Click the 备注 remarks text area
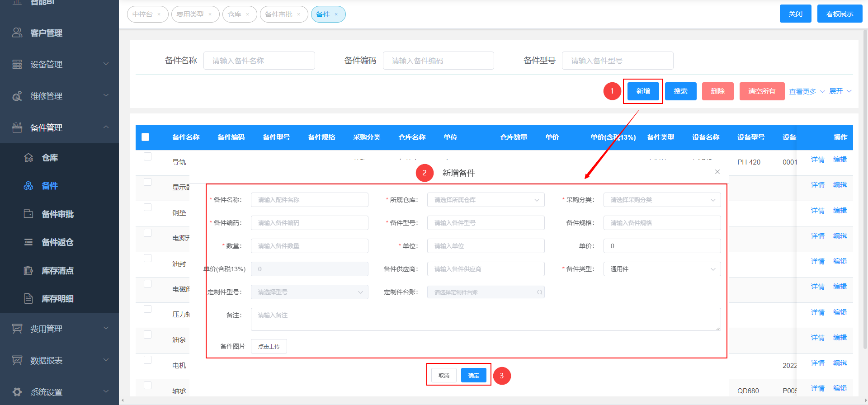 [x=486, y=319]
